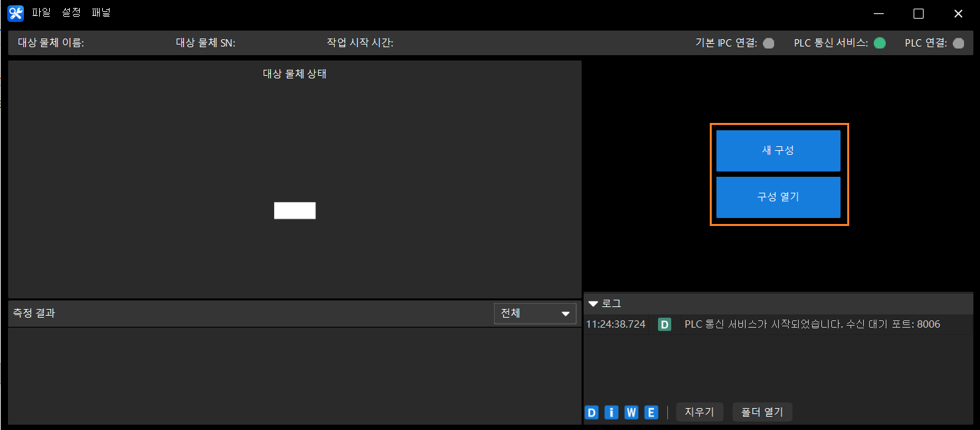Click the 기본 IPC 연결 status indicator
980x430 pixels.
[x=769, y=43]
